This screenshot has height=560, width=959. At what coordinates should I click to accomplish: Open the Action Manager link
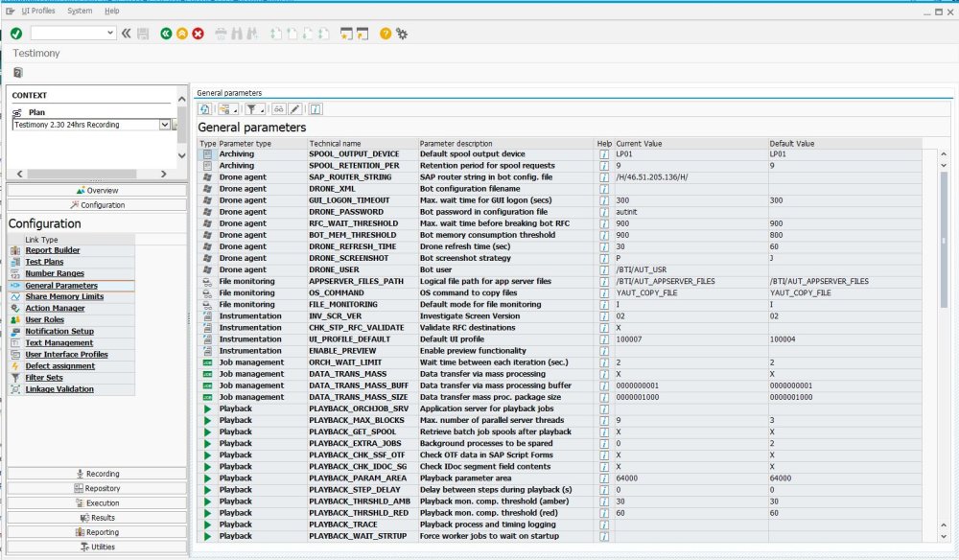55,309
